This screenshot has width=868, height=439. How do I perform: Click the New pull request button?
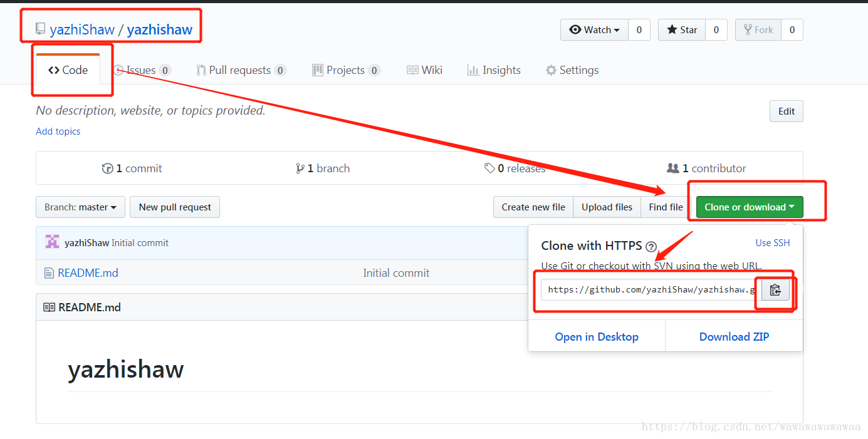(175, 207)
